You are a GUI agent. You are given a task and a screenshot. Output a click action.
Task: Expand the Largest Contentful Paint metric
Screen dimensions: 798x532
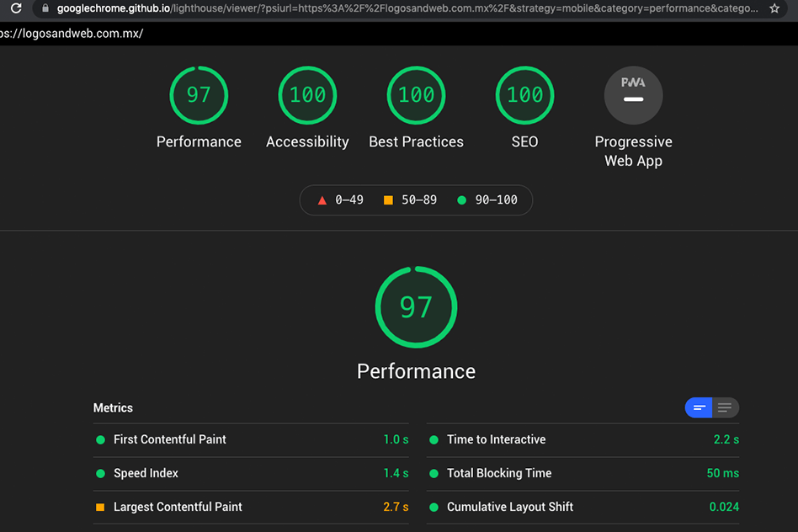178,507
